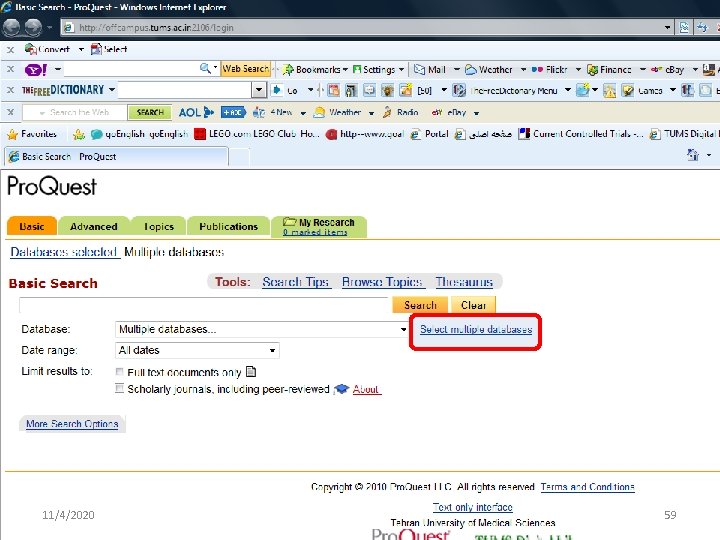Click the Databases selected link
720x540 pixels.
click(64, 252)
